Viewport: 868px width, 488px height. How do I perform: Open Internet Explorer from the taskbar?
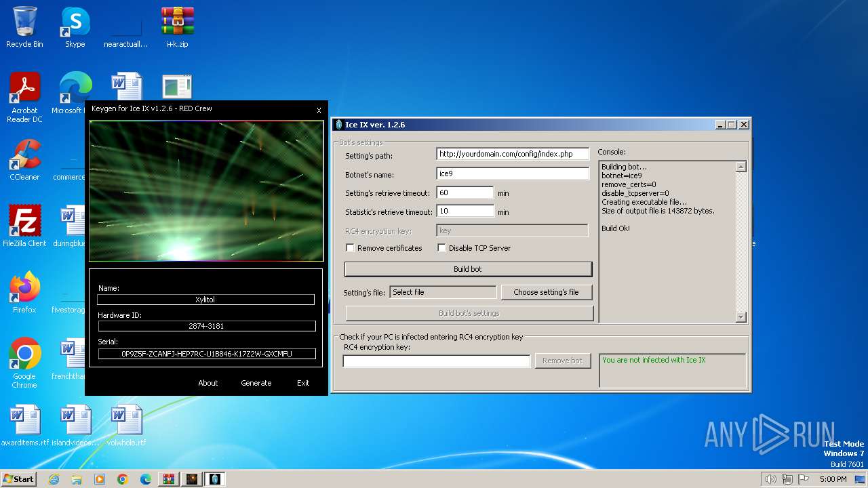54,479
